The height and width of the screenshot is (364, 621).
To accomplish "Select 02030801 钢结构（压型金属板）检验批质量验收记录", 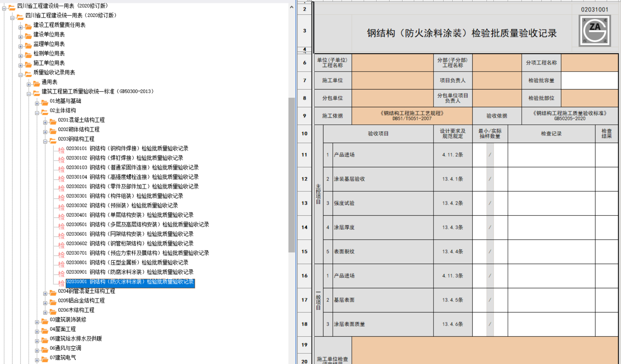I will point(127,262).
